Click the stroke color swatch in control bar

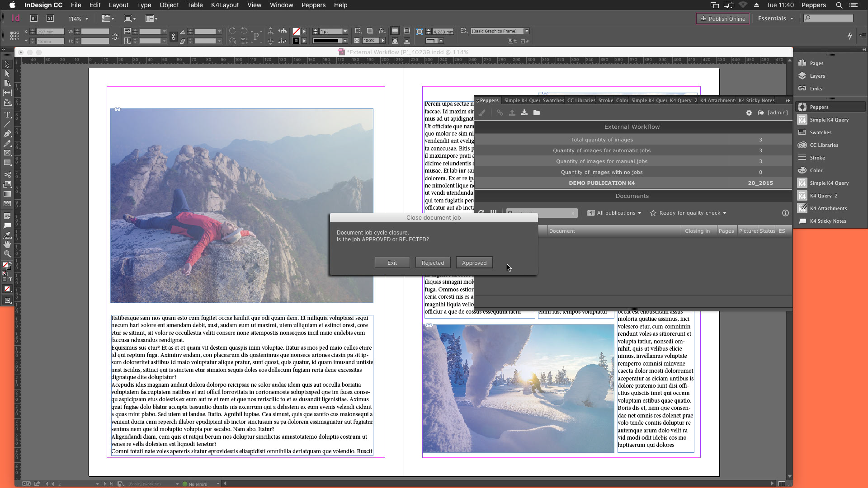[296, 41]
